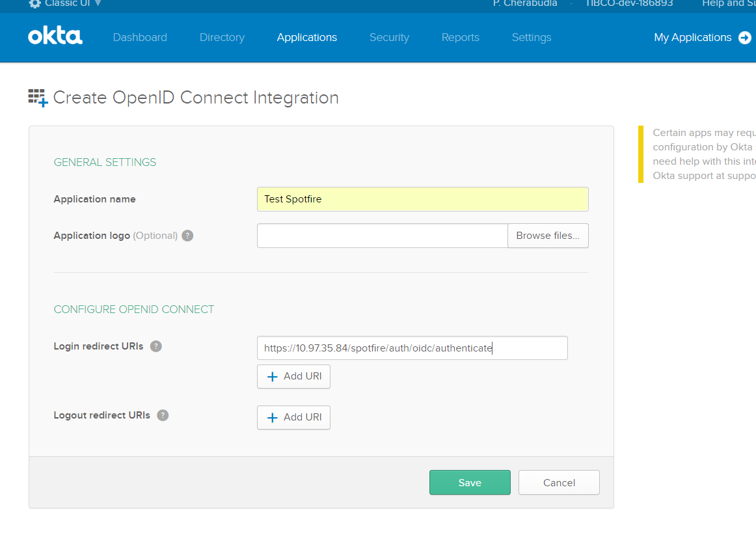Click the gear icon beside Classic UI

point(35,3)
